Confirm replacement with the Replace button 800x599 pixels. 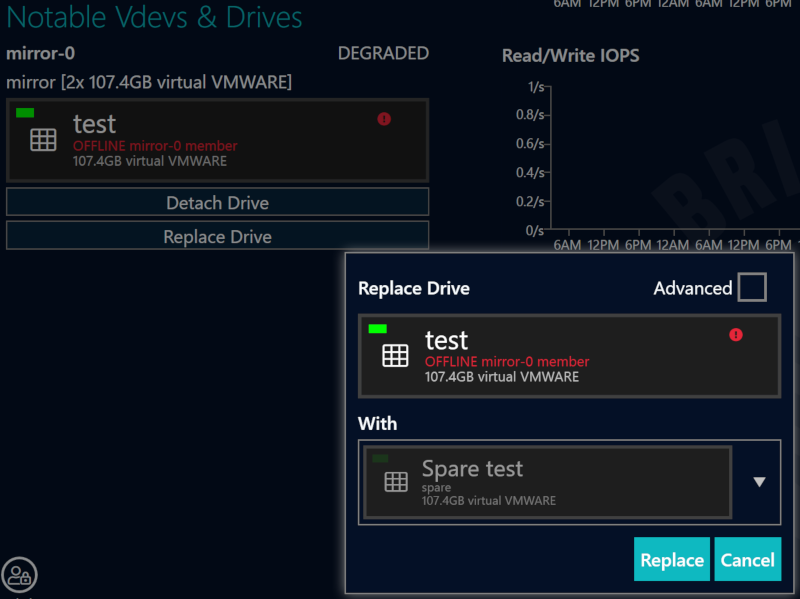[671, 559]
